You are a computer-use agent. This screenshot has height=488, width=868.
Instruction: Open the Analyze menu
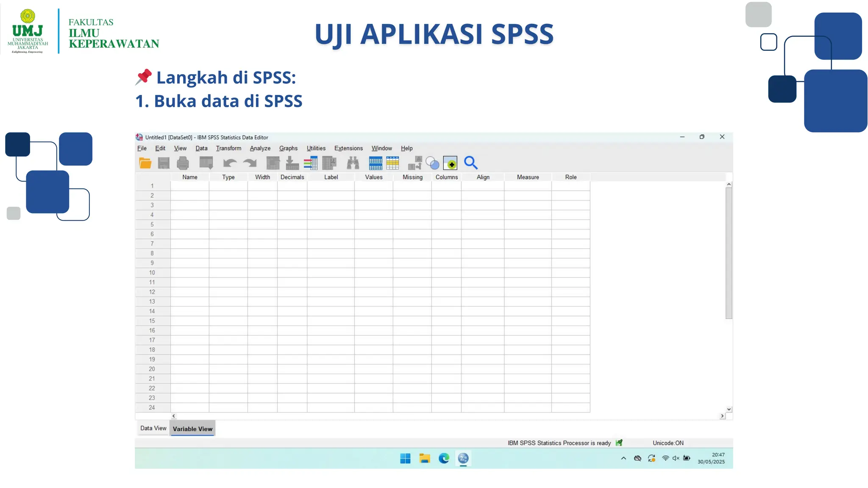[260, 148]
